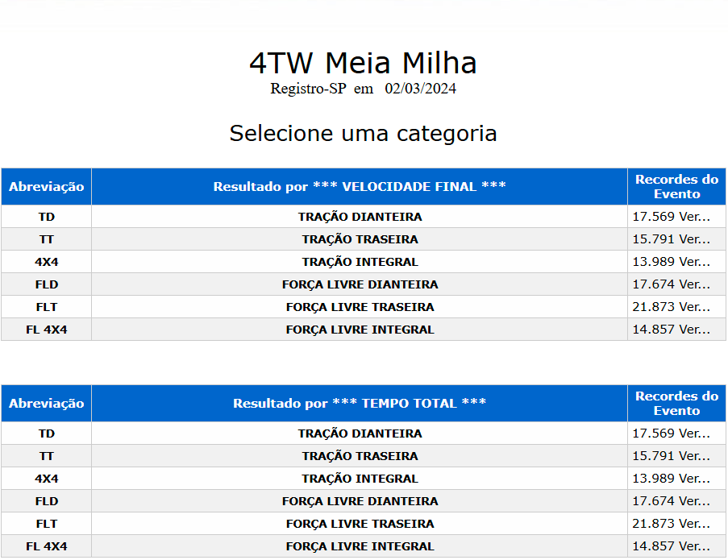The height and width of the screenshot is (560, 728).
Task: Open TRAÇÃO DIANTEIRA in Tempo Total table
Action: (360, 433)
